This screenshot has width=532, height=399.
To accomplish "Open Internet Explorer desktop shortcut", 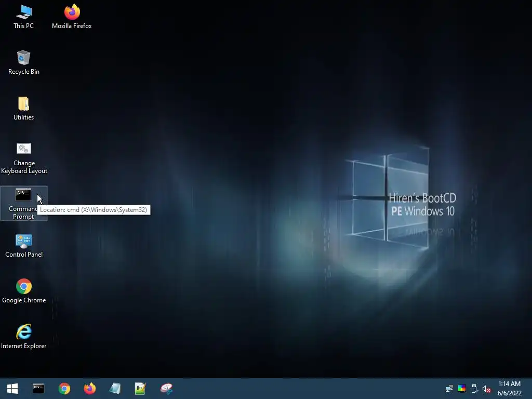I will (24, 337).
